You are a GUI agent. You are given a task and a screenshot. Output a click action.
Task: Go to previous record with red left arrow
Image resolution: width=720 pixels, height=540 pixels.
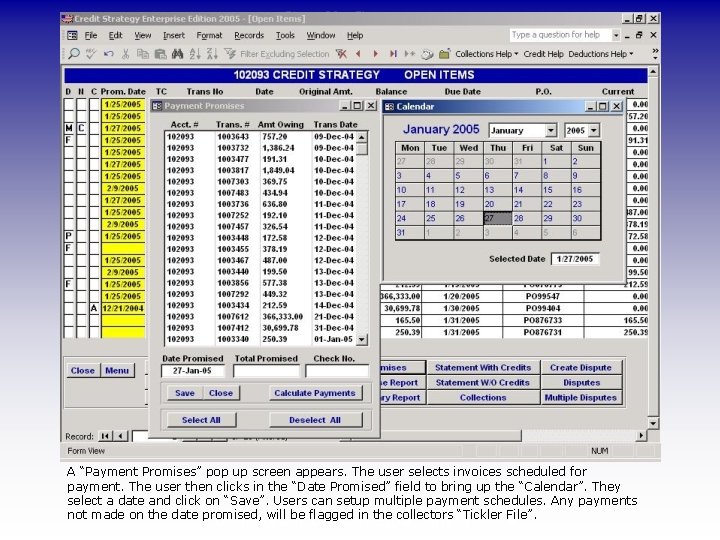[x=358, y=54]
